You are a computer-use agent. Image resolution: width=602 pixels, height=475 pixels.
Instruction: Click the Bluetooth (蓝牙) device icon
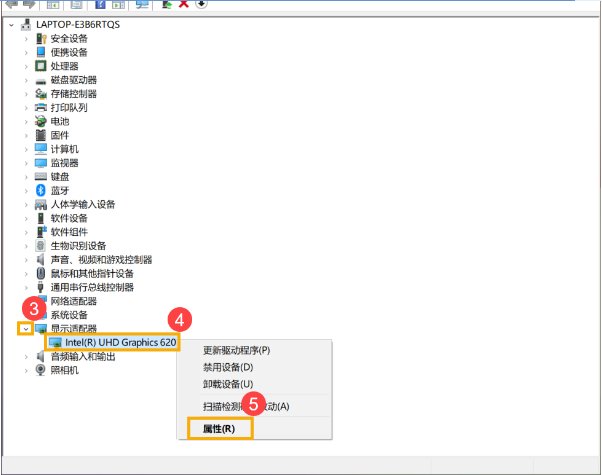(41, 190)
